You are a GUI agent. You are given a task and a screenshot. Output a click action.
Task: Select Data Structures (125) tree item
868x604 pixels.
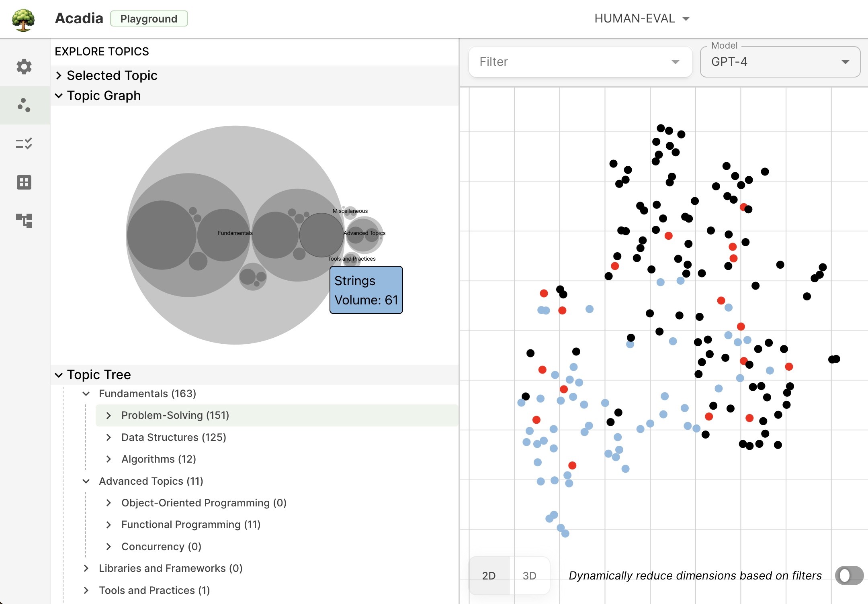point(174,437)
